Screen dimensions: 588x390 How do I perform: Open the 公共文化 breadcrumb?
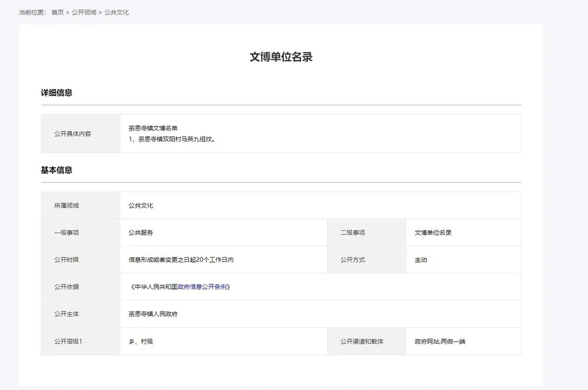pyautogui.click(x=117, y=13)
